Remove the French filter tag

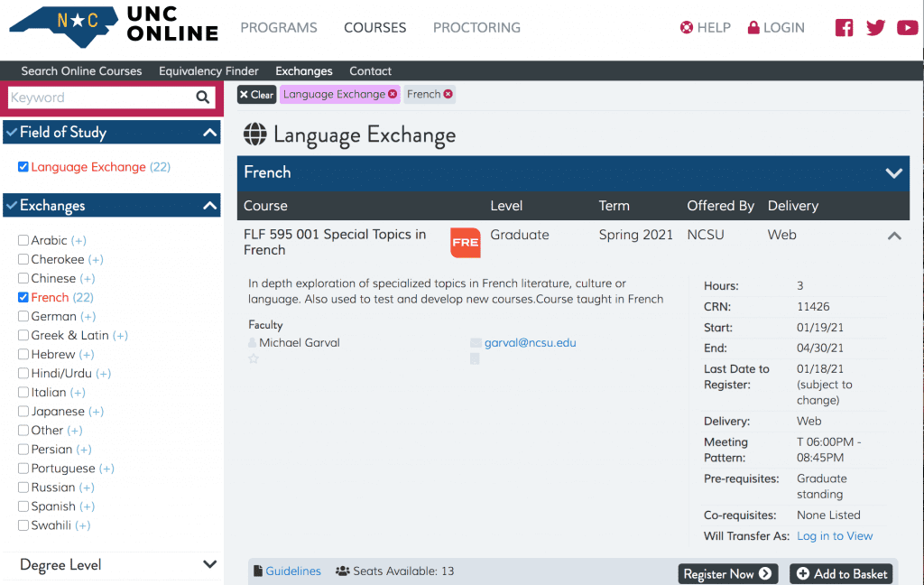[x=448, y=94]
